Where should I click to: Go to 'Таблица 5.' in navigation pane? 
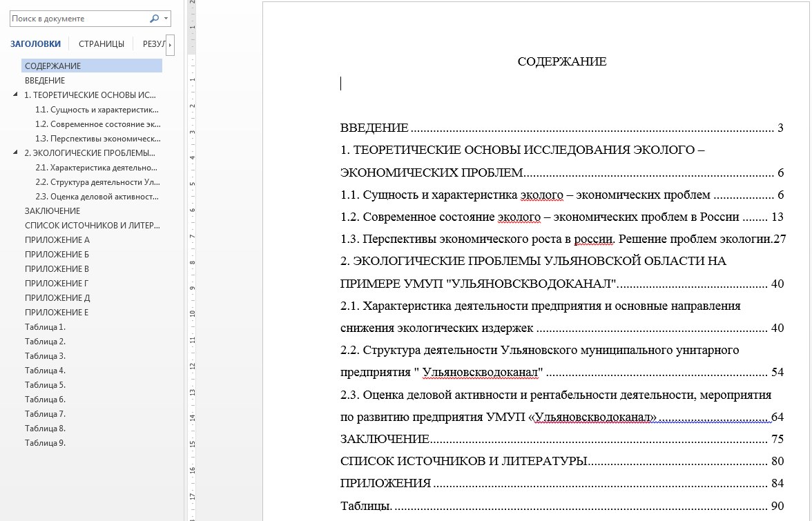pyautogui.click(x=45, y=384)
